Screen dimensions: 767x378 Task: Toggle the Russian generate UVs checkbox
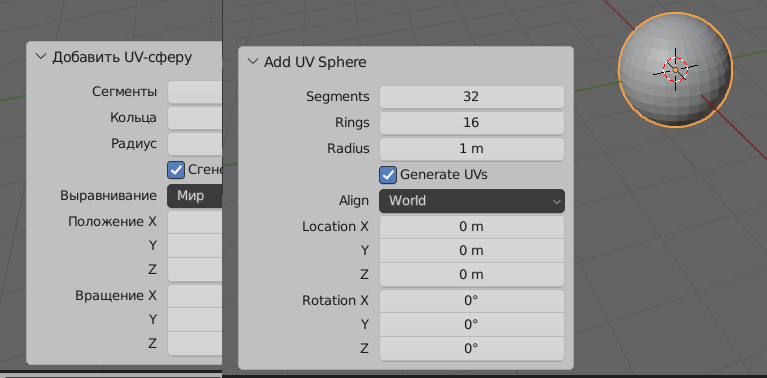click(176, 170)
